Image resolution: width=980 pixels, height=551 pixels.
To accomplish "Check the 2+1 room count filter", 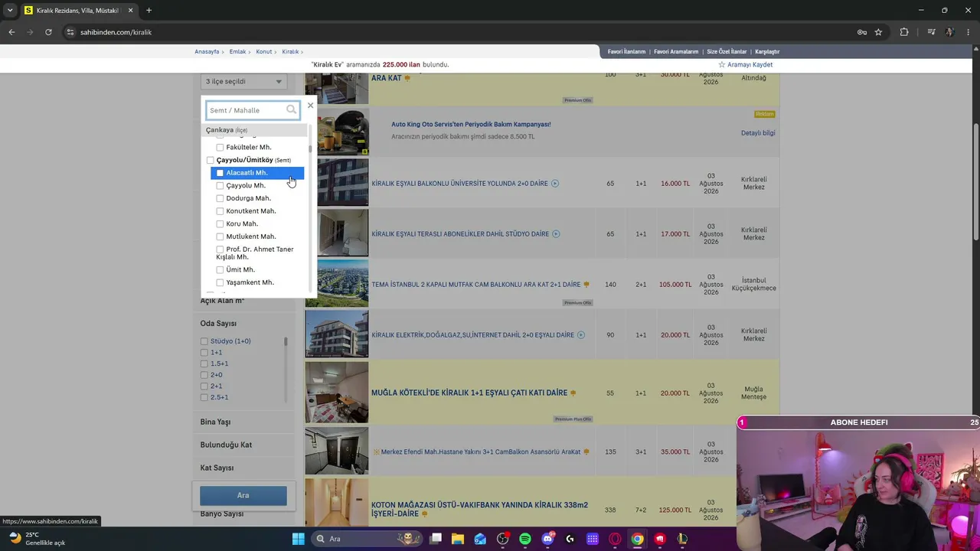I will pyautogui.click(x=204, y=386).
